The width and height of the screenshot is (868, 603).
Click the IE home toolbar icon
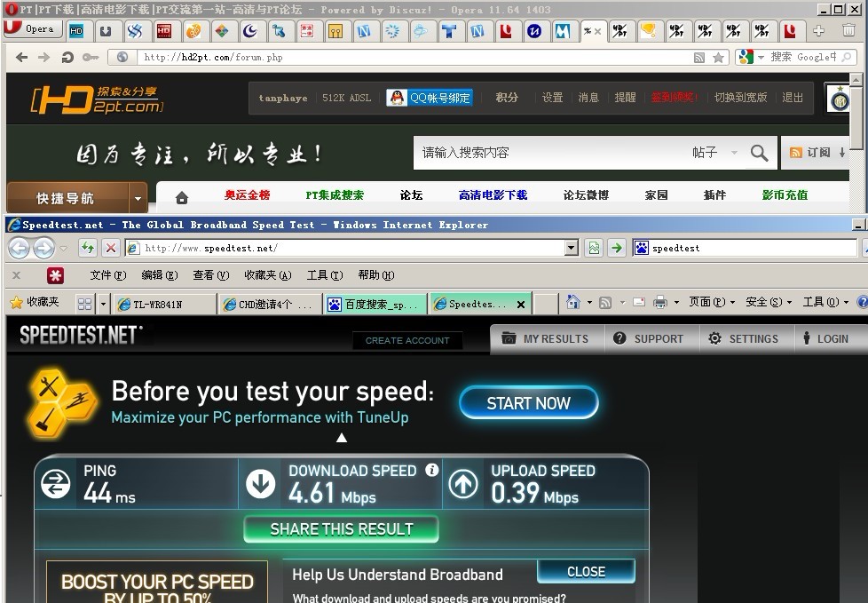pyautogui.click(x=573, y=303)
